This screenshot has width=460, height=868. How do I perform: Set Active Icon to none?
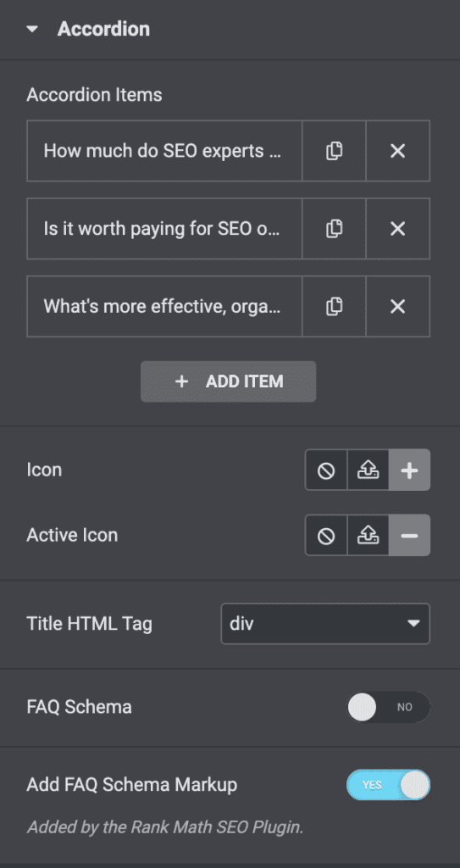326,536
